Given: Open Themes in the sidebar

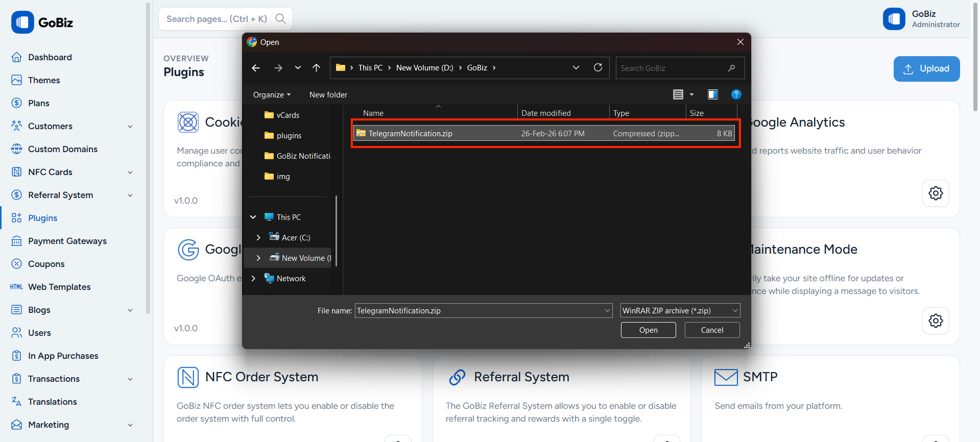Looking at the screenshot, I should coord(44,80).
